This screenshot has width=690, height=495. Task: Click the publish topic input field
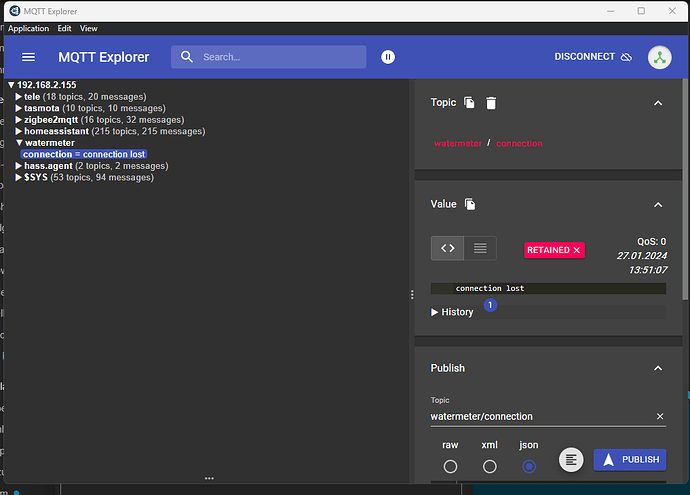[x=541, y=416]
